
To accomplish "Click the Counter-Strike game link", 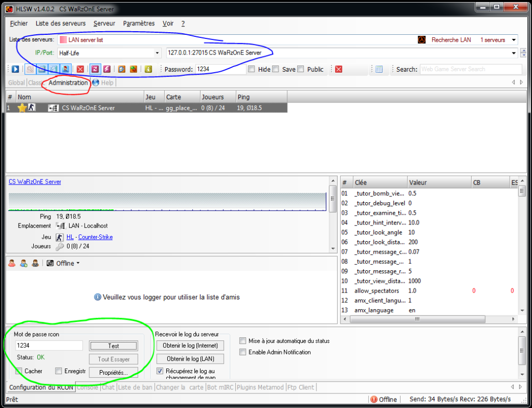I will 95,237.
